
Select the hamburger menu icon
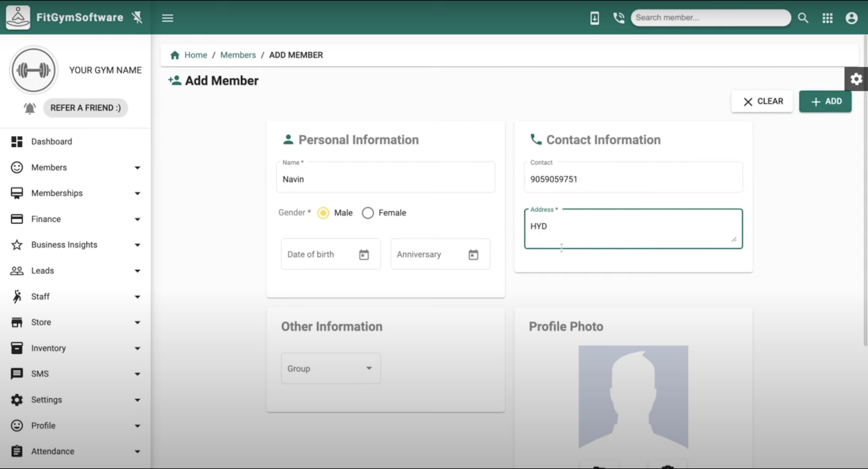(x=167, y=18)
